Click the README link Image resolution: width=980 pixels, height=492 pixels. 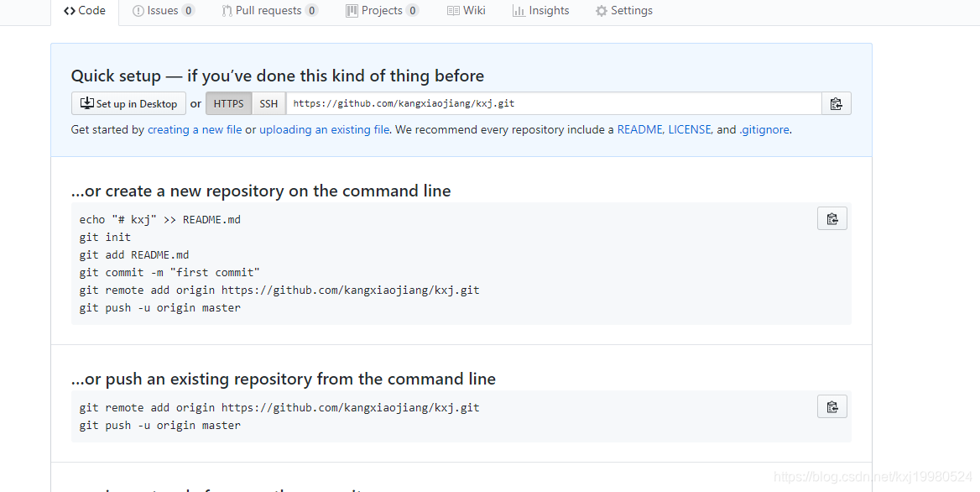[x=641, y=130]
